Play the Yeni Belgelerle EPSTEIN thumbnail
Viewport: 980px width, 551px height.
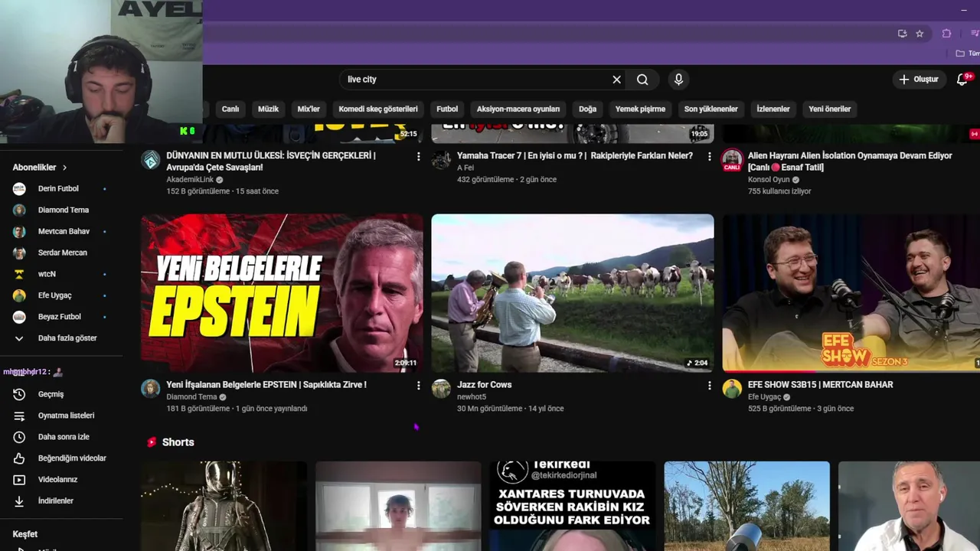click(282, 293)
